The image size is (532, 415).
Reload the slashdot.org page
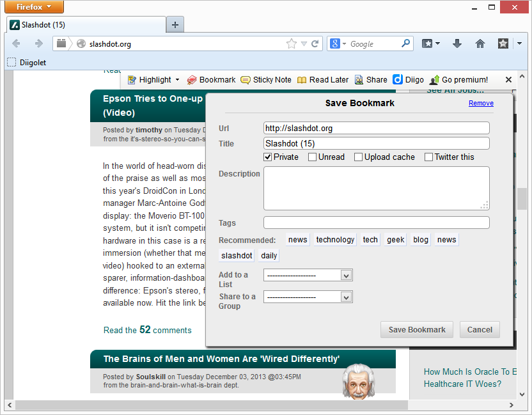click(x=315, y=43)
